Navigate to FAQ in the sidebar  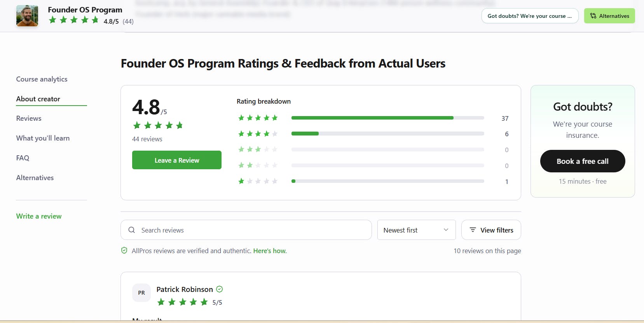[23, 158]
